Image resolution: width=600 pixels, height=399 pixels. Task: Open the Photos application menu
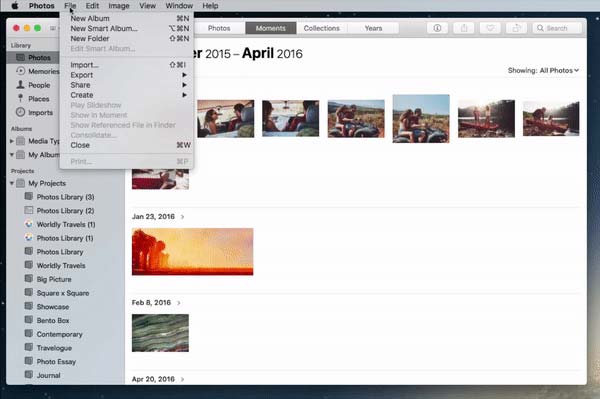tap(41, 6)
